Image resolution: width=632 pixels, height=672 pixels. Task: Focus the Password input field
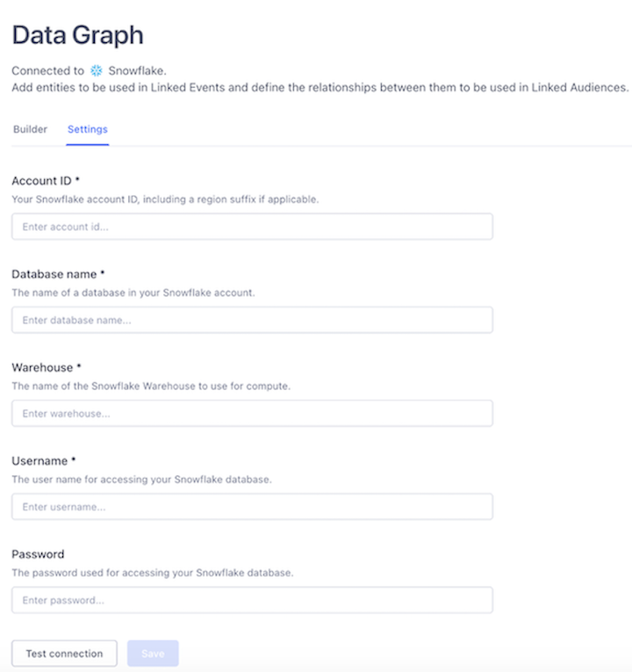point(252,600)
